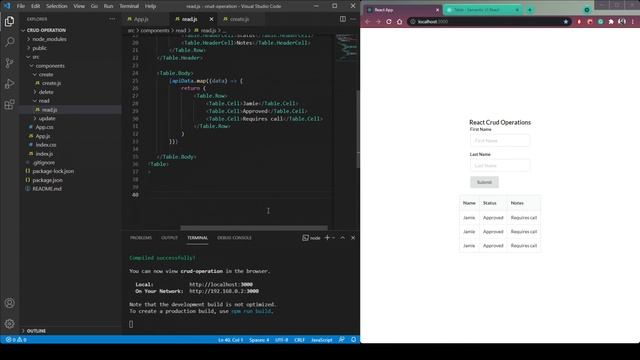The height and width of the screenshot is (360, 640).
Task: Click the Ln 40, Col 1 cursor position
Action: (x=230, y=340)
